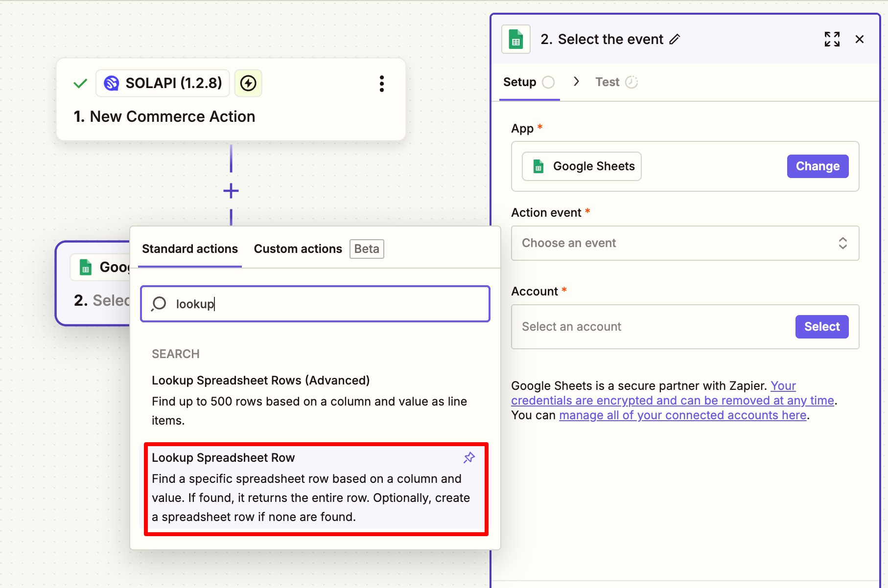Edit step name with the pencil icon
888x588 pixels.
pyautogui.click(x=675, y=39)
